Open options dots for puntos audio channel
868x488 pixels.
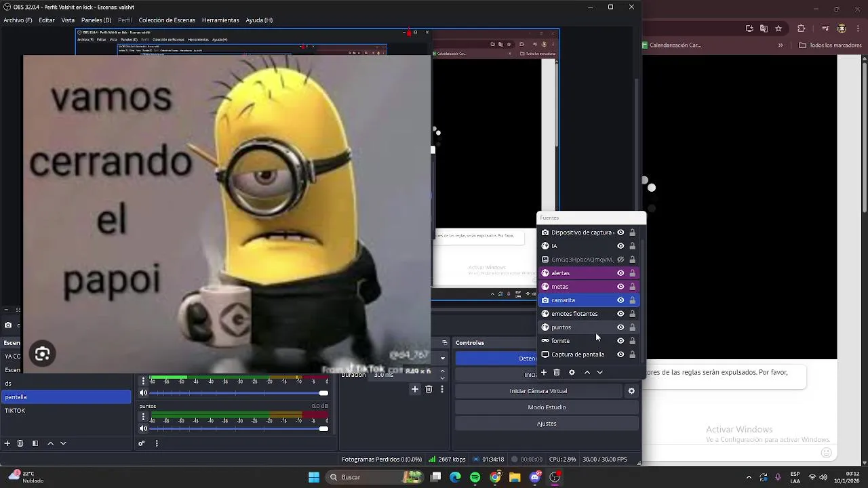[143, 417]
